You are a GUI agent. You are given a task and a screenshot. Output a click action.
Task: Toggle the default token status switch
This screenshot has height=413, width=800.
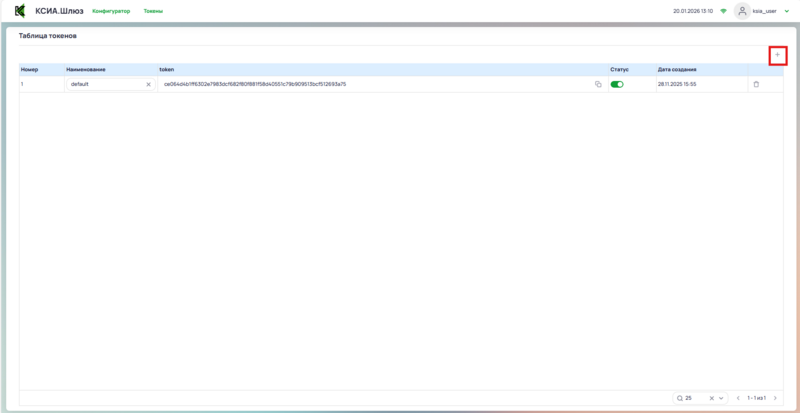[x=617, y=84]
